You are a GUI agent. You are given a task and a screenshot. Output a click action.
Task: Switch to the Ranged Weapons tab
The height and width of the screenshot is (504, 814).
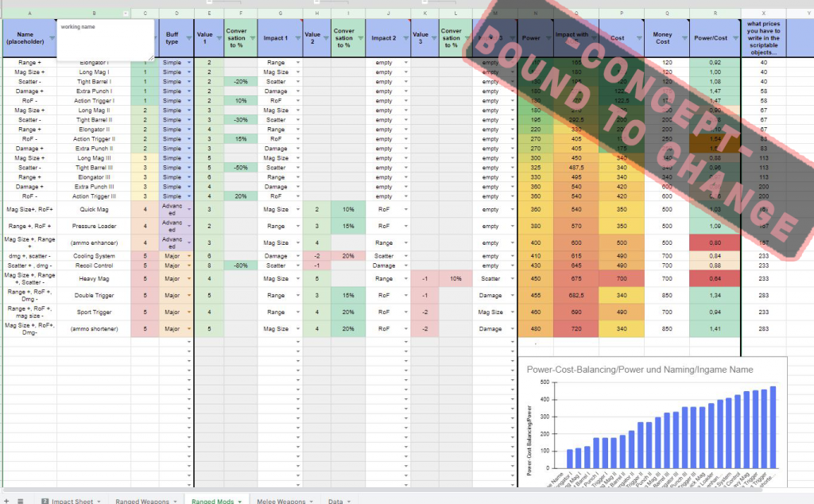(x=141, y=499)
